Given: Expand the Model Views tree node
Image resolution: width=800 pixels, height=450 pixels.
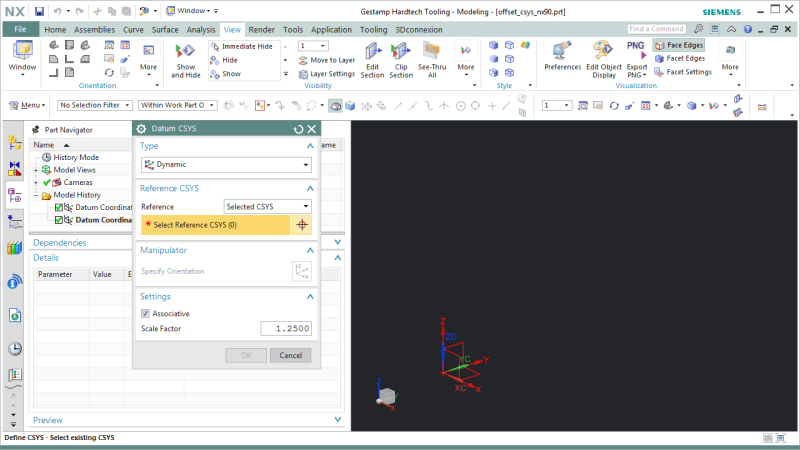Looking at the screenshot, I should (36, 170).
